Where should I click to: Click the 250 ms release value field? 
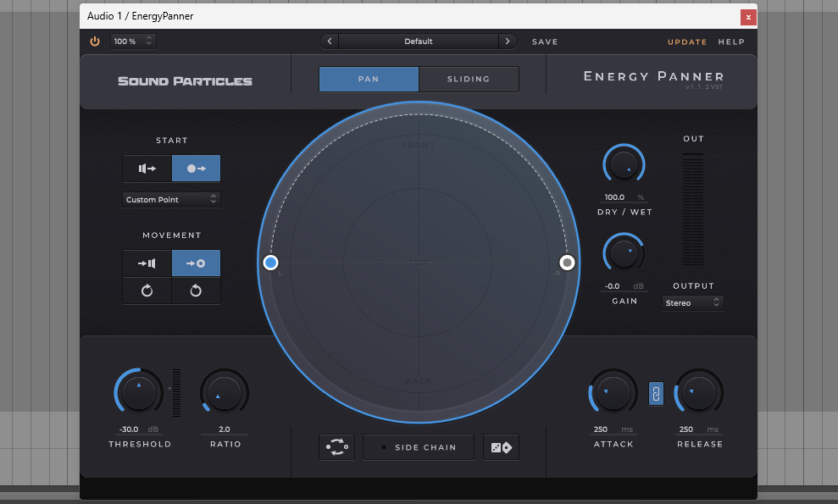click(698, 429)
